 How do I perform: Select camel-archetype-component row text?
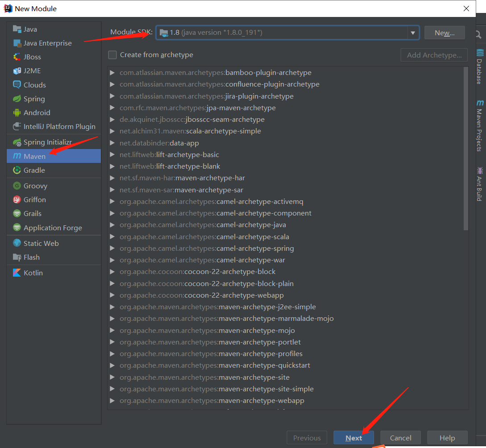coord(216,213)
